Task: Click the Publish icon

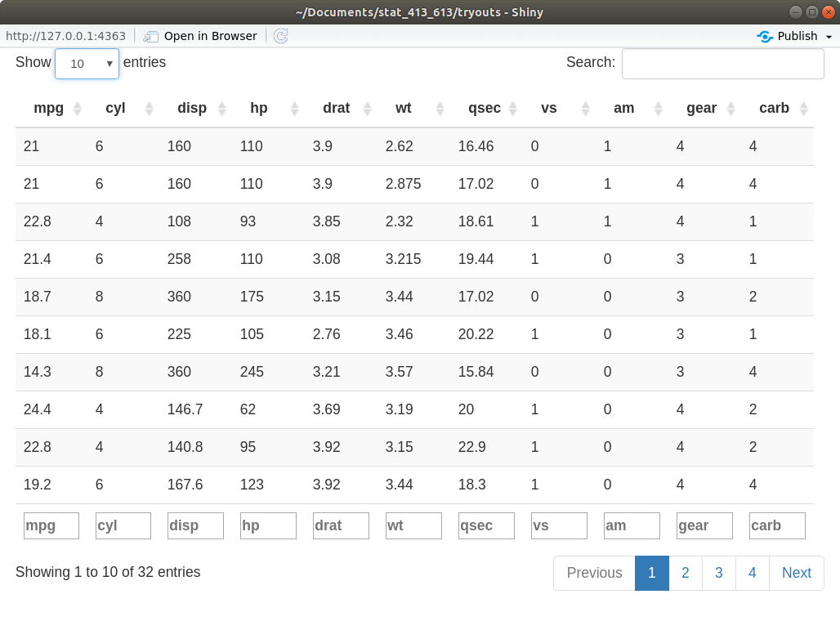Action: pyautogui.click(x=765, y=37)
